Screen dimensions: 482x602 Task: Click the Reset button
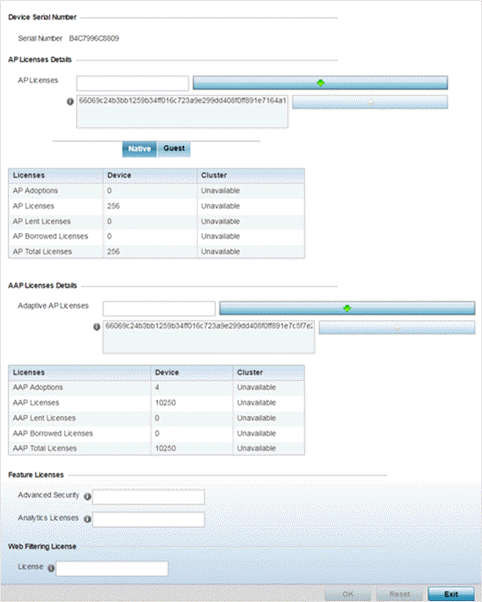[400, 594]
